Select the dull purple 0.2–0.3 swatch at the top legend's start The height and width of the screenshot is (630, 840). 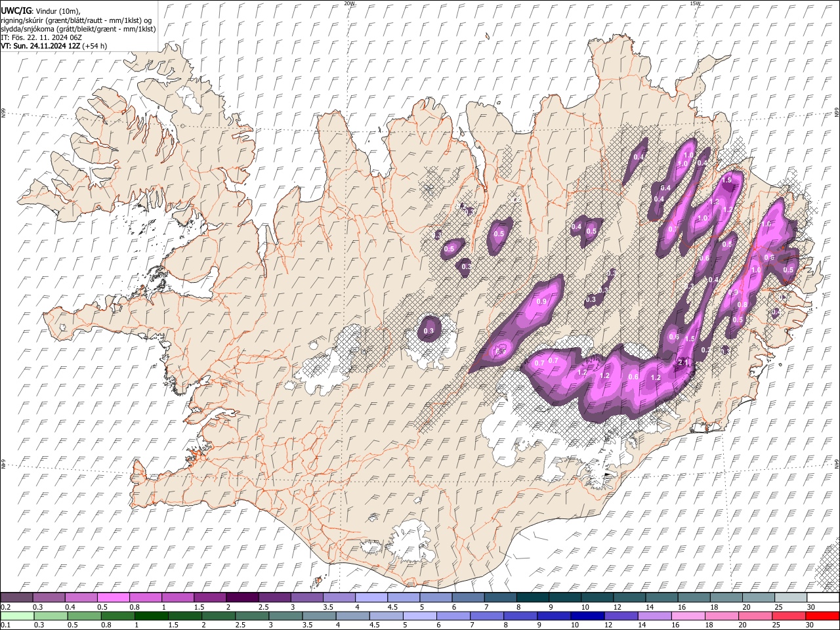[17, 597]
